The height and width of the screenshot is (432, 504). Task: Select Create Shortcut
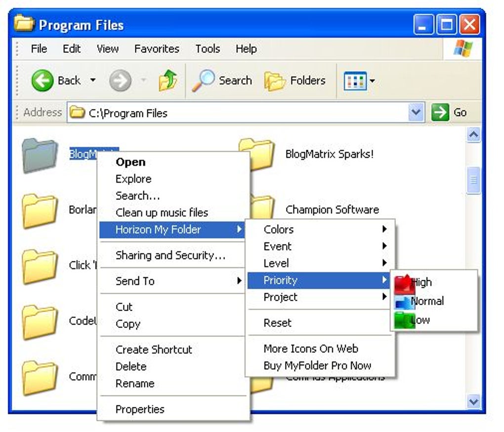[x=172, y=350]
